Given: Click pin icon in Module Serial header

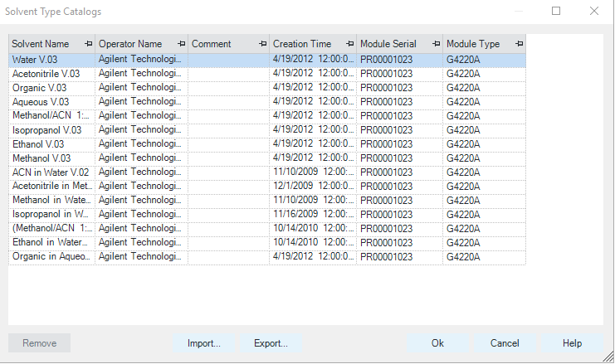Looking at the screenshot, I should click(435, 44).
